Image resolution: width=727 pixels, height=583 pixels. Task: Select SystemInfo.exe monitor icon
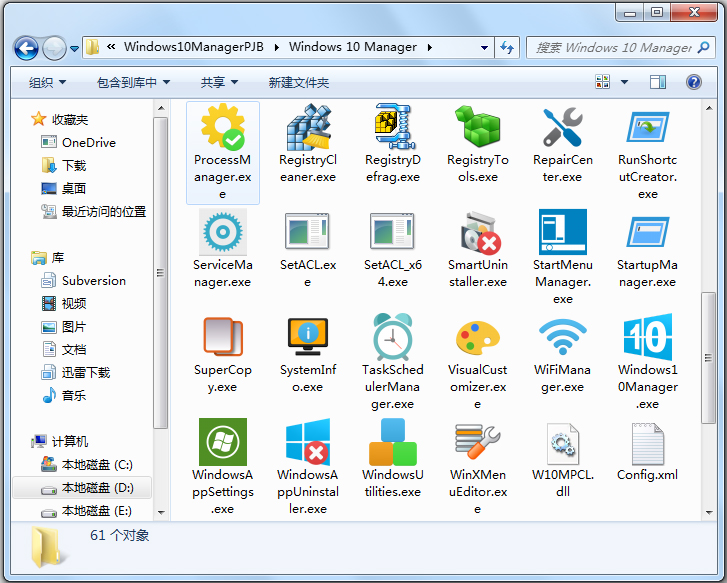pyautogui.click(x=308, y=337)
